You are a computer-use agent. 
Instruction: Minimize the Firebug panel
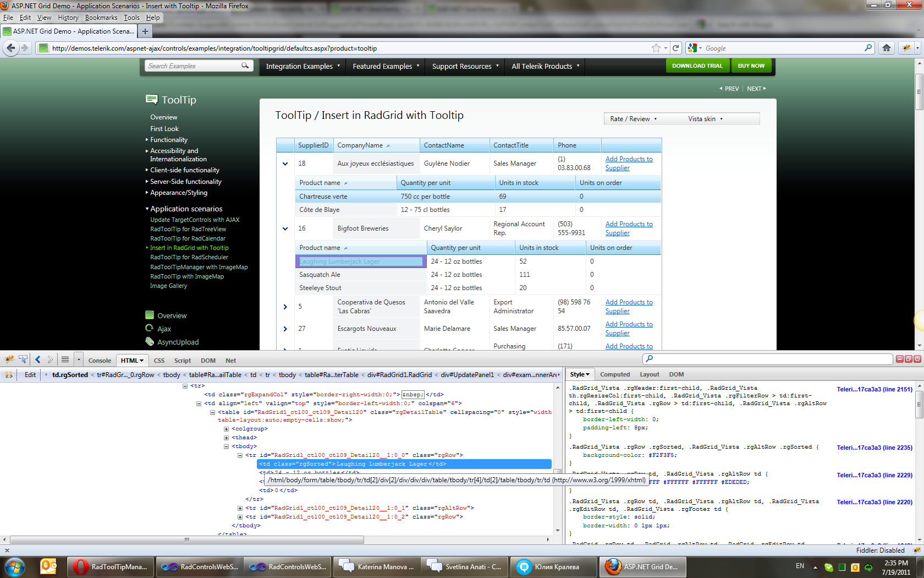pyautogui.click(x=900, y=359)
